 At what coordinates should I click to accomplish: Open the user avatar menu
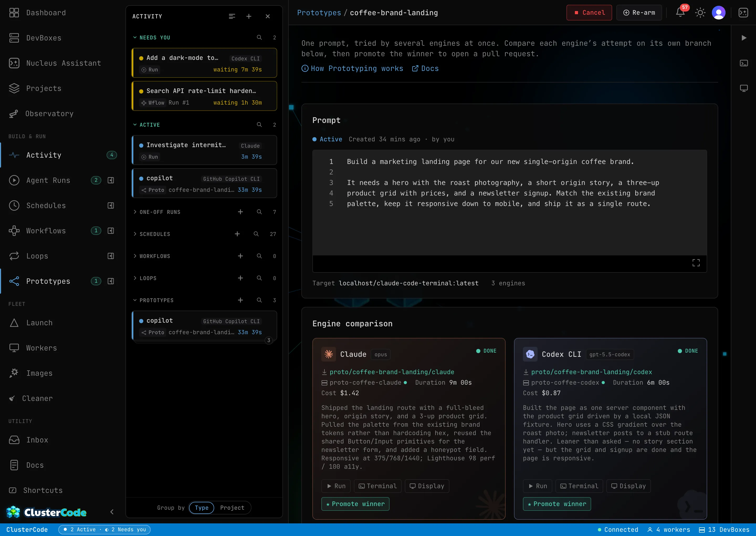pos(718,13)
